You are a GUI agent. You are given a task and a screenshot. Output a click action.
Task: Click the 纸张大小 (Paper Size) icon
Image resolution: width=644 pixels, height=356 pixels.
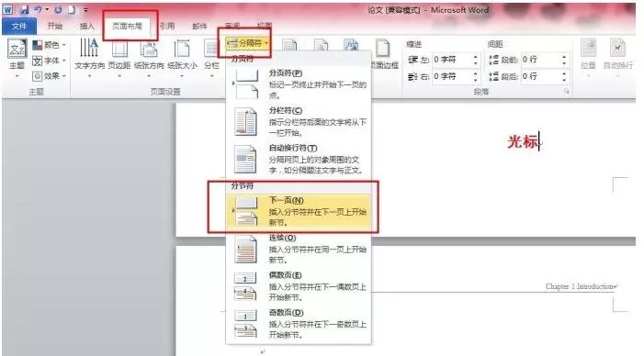182,49
